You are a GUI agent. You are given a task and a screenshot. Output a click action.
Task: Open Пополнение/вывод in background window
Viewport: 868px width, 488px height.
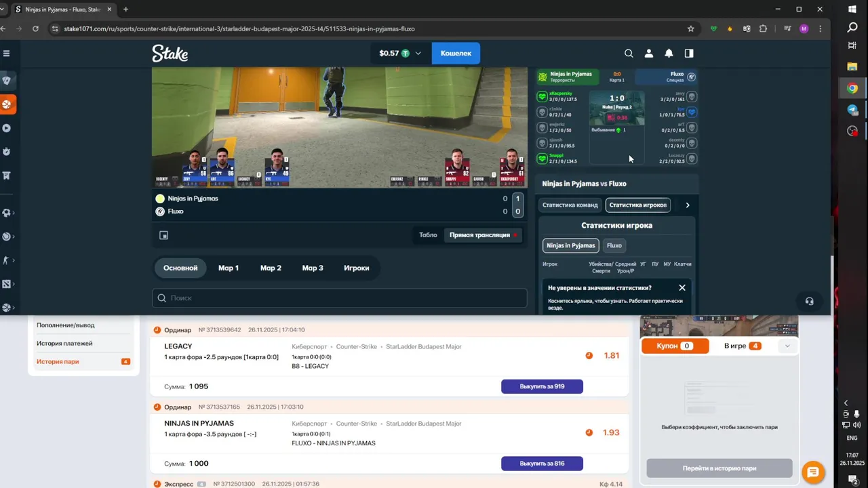[66, 325]
